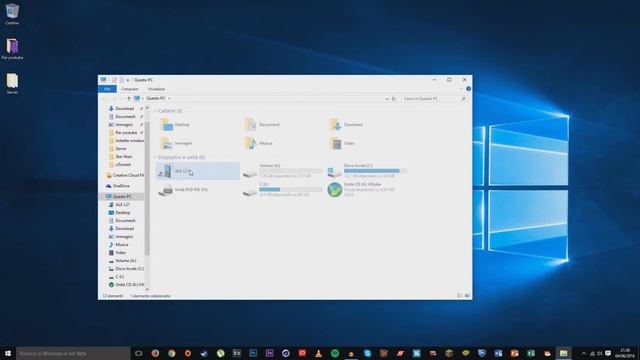Open the Server folder icon on desktop
Image resolution: width=640 pixels, height=360 pixels.
(x=12, y=83)
